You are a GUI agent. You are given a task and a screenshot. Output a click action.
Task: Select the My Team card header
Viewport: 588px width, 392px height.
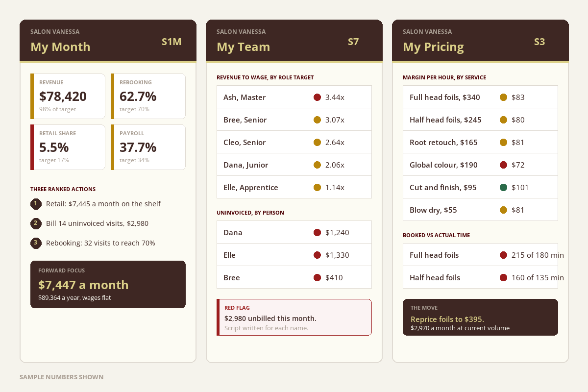(x=294, y=41)
